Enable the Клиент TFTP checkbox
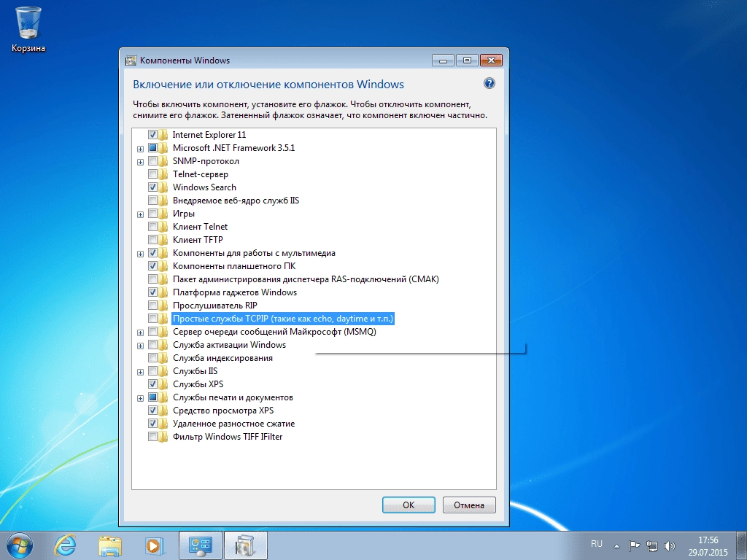The width and height of the screenshot is (747, 560). tap(152, 239)
